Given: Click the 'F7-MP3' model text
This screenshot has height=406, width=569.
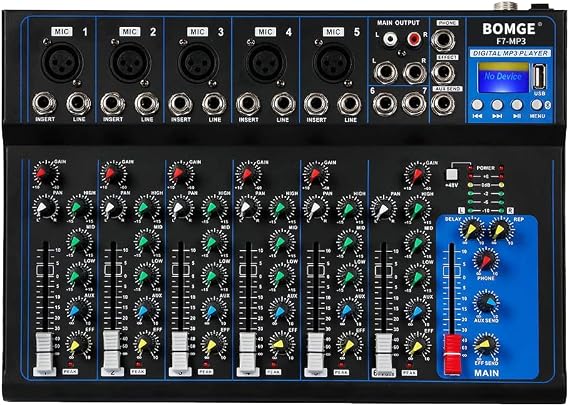Looking at the screenshot, I should (x=511, y=41).
